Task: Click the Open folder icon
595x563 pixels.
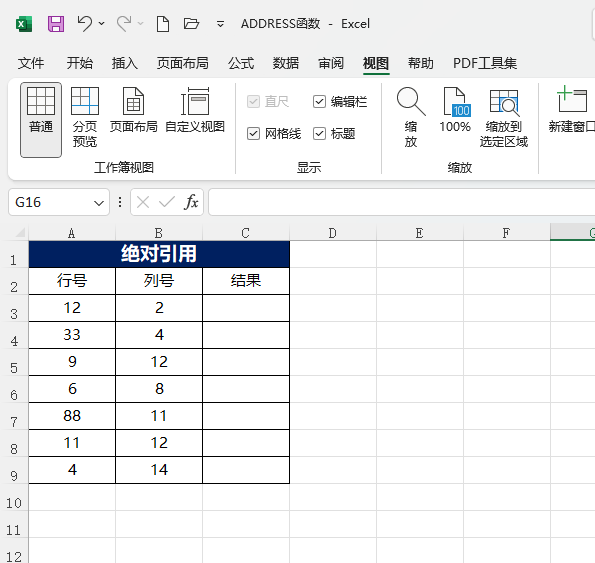Action: [x=191, y=24]
